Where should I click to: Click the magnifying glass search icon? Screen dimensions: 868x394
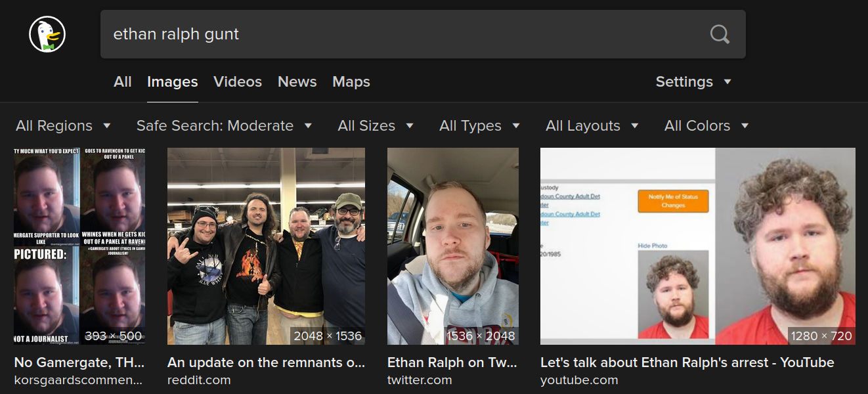coord(720,34)
